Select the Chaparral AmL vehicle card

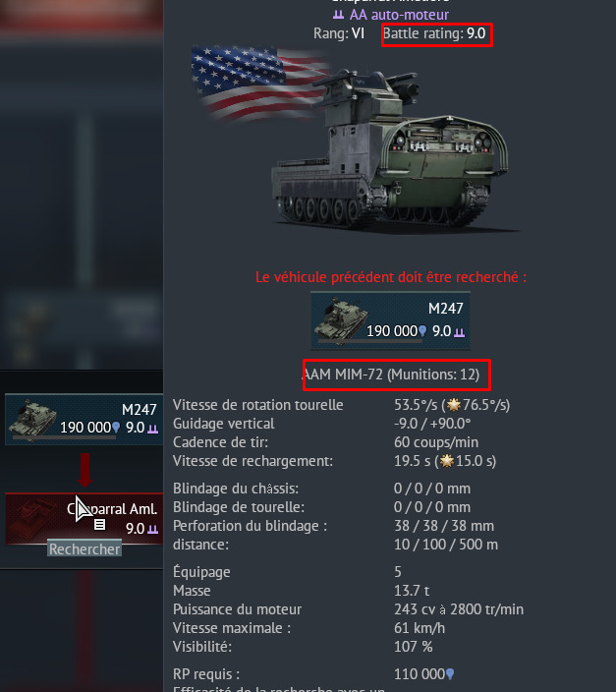click(84, 519)
